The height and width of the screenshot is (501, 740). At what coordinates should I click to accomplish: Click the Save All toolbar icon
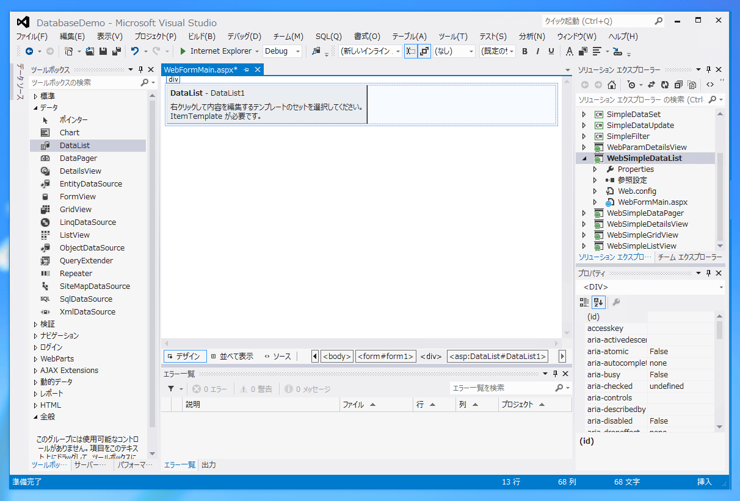[x=116, y=51]
